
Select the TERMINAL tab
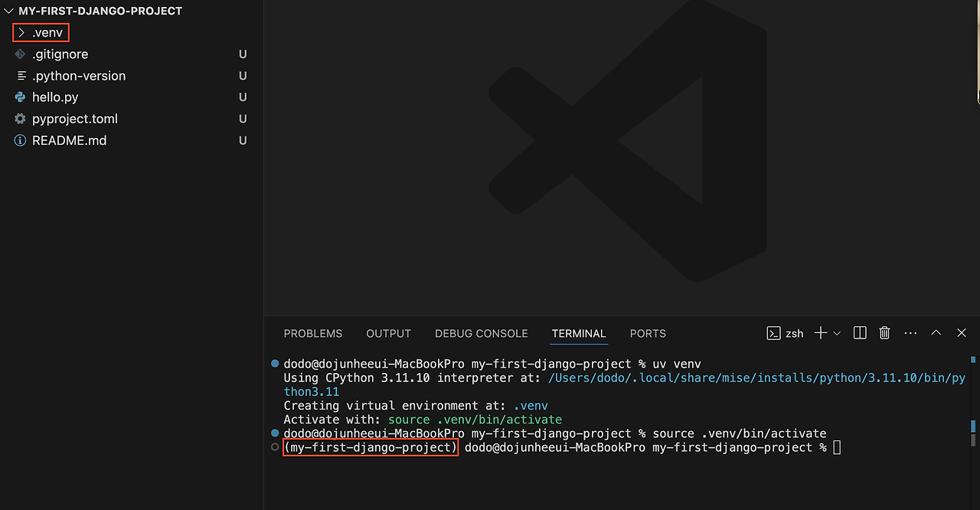click(x=579, y=333)
